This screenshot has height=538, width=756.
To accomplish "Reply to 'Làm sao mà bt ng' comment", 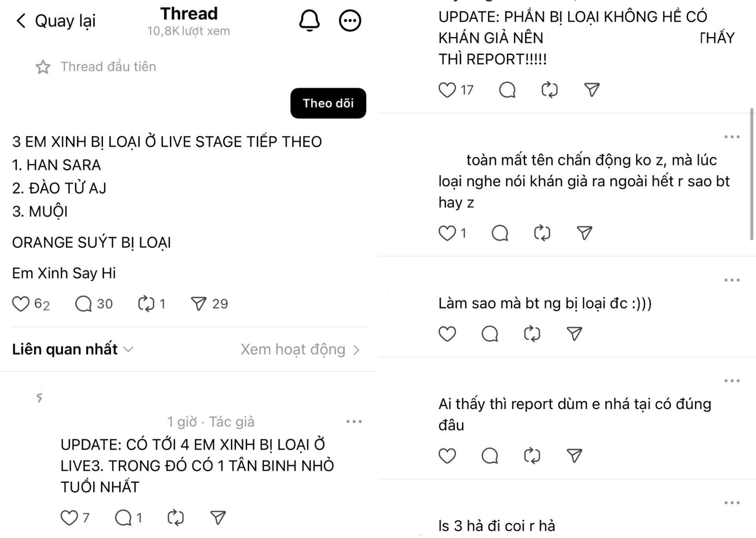I will (x=490, y=334).
